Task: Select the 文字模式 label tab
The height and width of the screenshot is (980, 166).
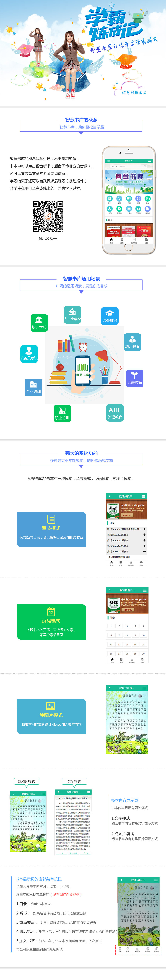Action: click(x=75, y=781)
